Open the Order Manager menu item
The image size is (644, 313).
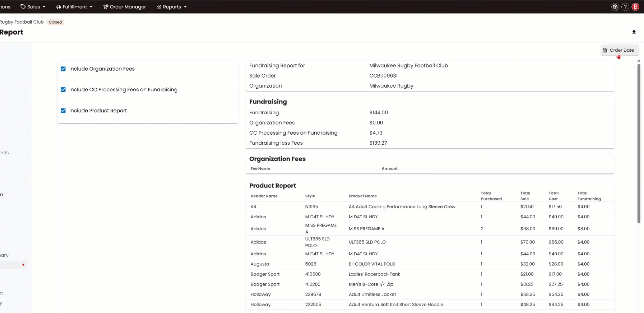tap(127, 7)
